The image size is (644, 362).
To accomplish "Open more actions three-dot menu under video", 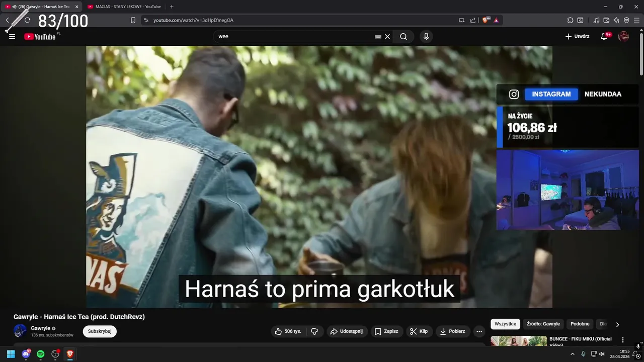I will coord(479,331).
